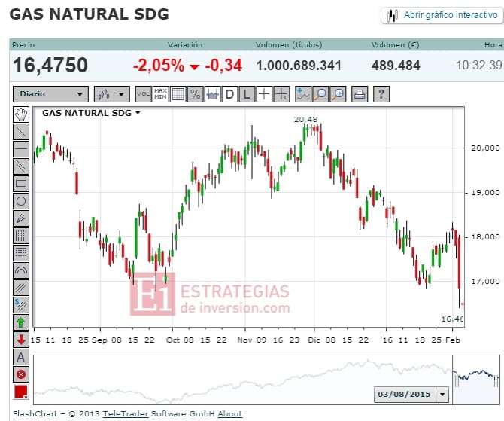Click the 20,000 price axis label

point(485,148)
